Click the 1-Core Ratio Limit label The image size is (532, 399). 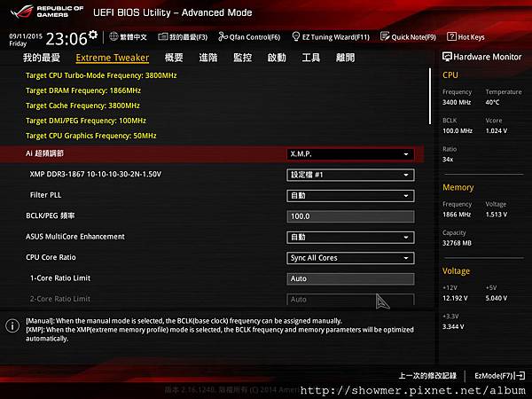(60, 278)
